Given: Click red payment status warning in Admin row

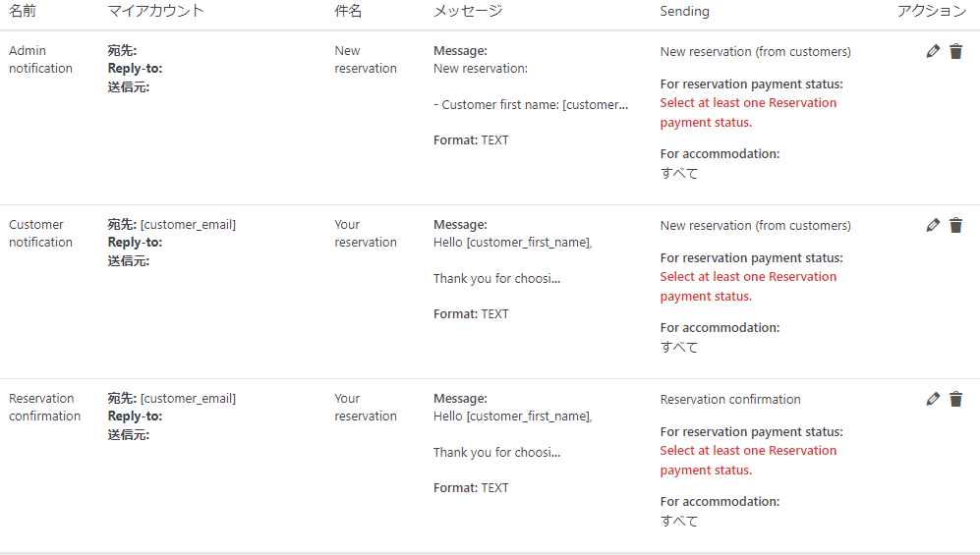Looking at the screenshot, I should [x=748, y=113].
